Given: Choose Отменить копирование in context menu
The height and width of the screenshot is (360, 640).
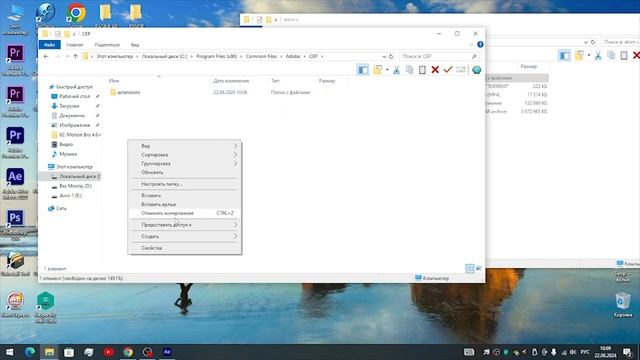Looking at the screenshot, I should tap(184, 213).
